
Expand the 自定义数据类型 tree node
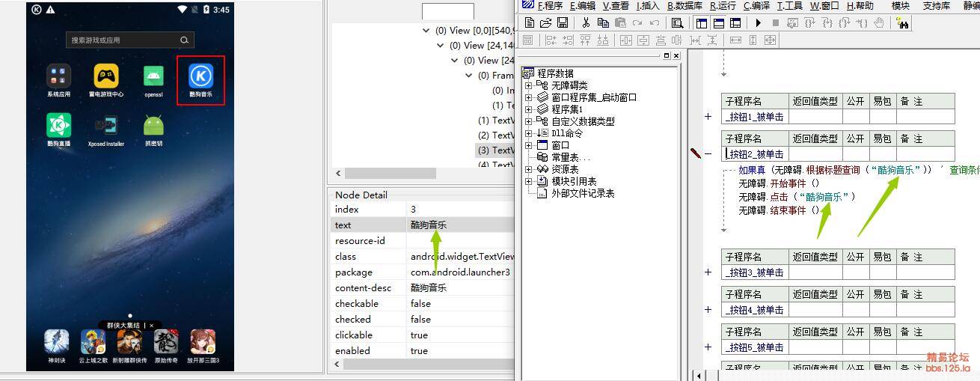point(528,121)
